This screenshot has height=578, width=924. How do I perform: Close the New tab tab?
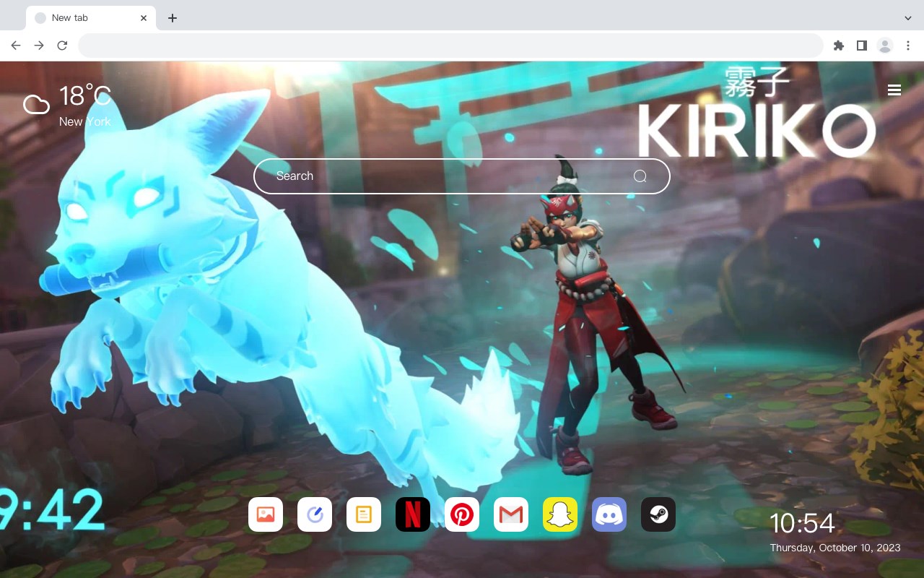144,18
